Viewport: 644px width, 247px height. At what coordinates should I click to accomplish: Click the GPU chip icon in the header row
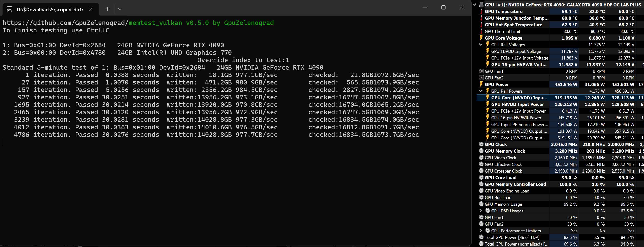481,5
